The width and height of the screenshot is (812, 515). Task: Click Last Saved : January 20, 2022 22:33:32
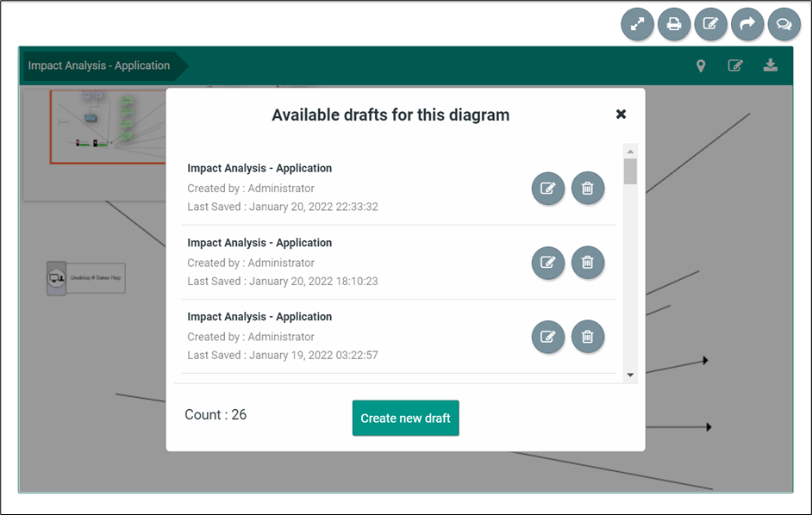pyautogui.click(x=283, y=207)
